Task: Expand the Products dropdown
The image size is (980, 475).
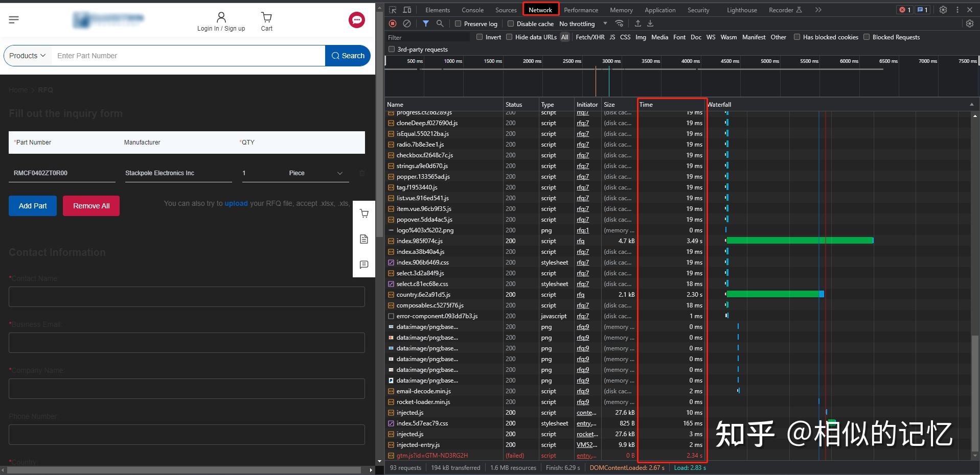Action: (28, 56)
